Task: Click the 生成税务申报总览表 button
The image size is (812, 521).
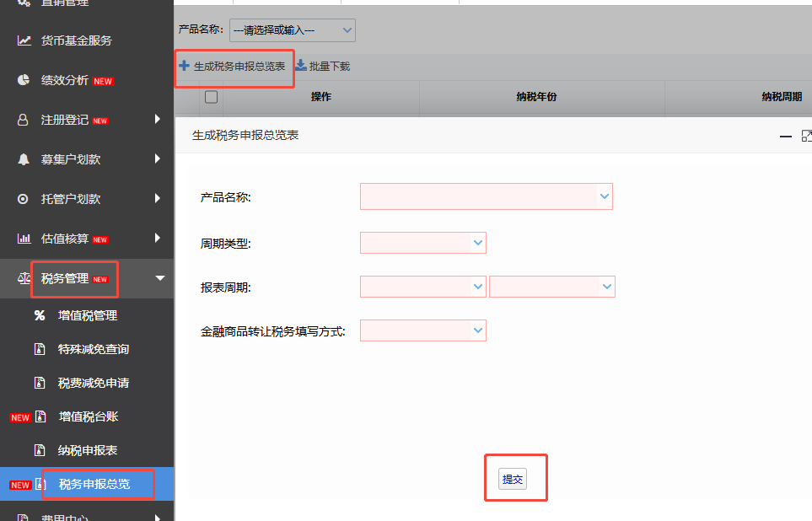Action: [x=232, y=67]
